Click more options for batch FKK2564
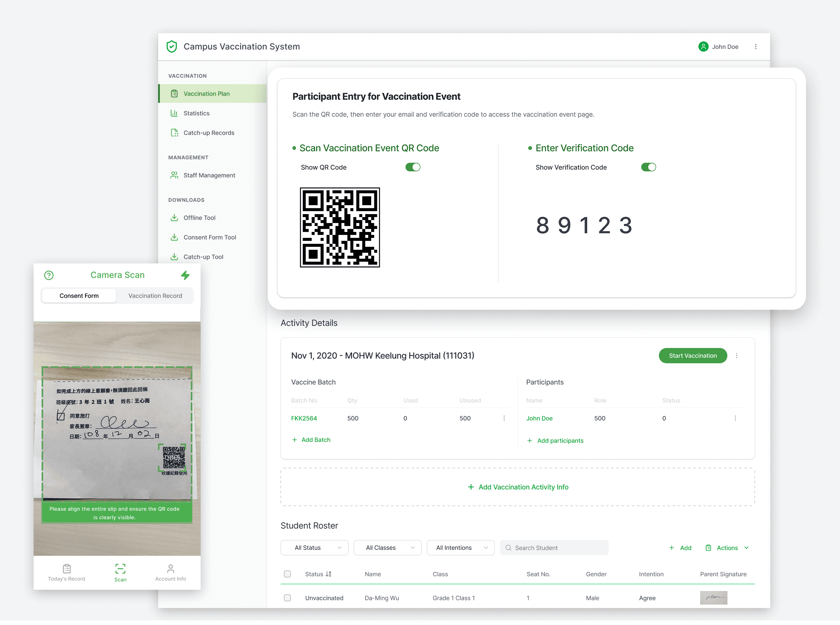840x625 pixels. tap(504, 418)
